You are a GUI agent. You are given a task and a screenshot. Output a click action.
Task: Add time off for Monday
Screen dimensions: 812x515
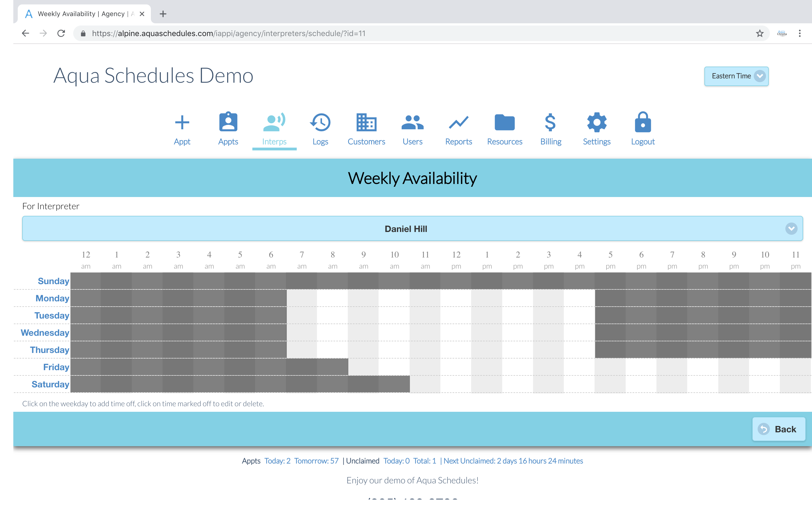click(52, 298)
